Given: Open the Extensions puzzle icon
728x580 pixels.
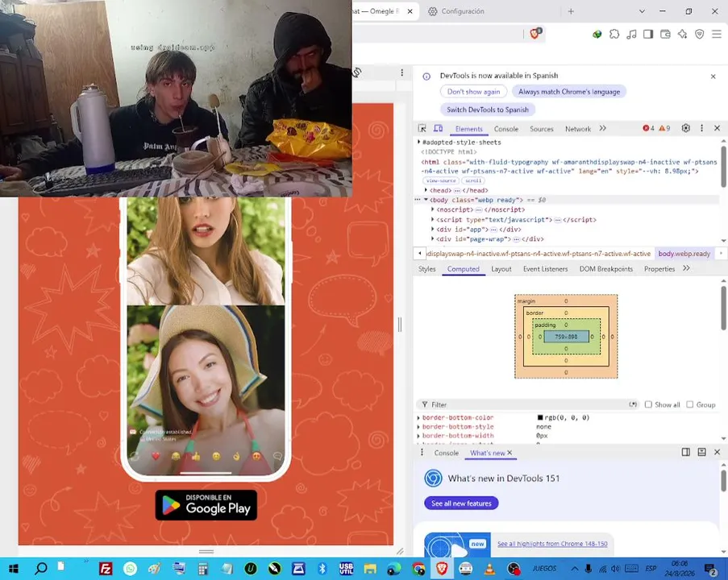Looking at the screenshot, I should pos(614,34).
